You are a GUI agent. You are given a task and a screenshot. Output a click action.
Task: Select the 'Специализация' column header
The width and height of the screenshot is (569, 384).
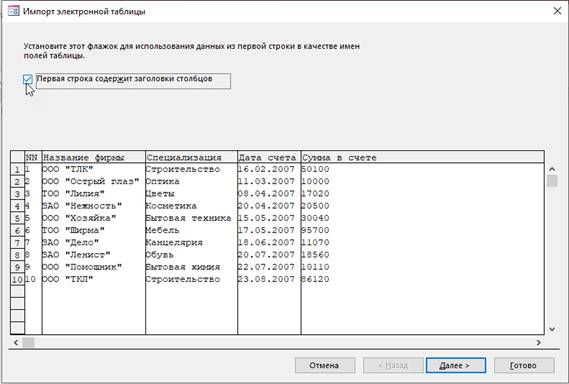(x=191, y=157)
